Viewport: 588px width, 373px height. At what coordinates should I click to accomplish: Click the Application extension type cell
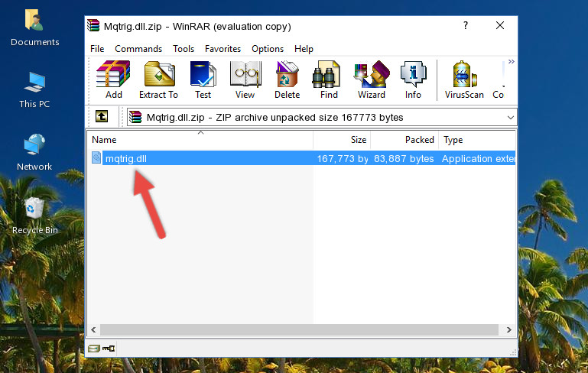pos(479,158)
